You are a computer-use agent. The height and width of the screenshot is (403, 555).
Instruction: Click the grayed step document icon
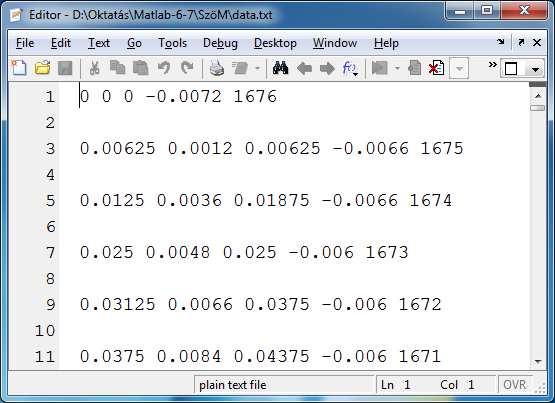(x=414, y=68)
